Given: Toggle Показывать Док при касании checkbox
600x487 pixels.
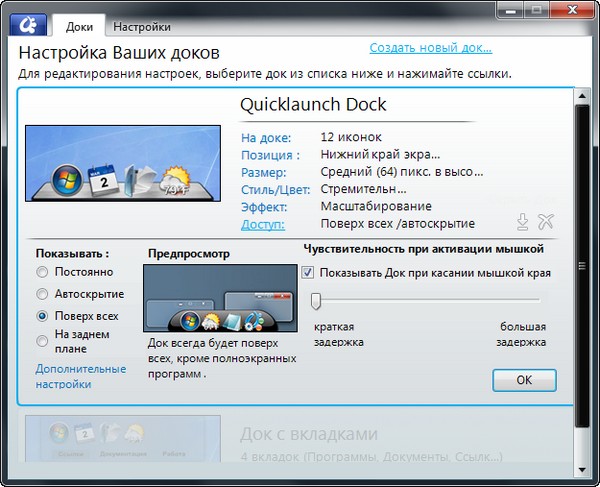Looking at the screenshot, I should [x=308, y=273].
